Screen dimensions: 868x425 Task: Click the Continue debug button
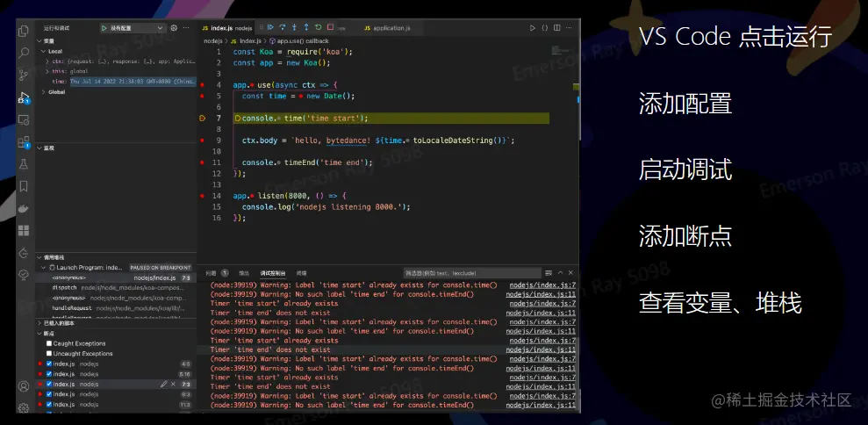[270, 27]
